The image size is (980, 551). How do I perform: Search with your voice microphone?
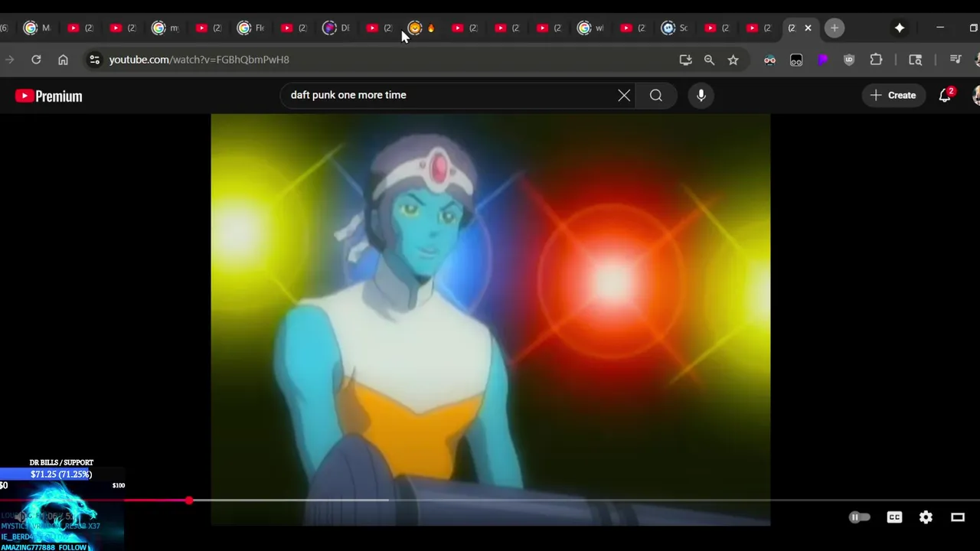[701, 95]
